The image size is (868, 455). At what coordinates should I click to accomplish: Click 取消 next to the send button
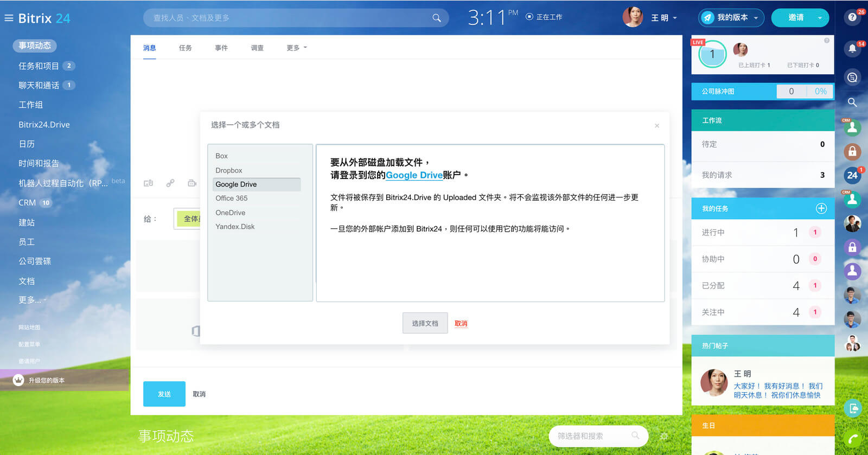(x=199, y=394)
